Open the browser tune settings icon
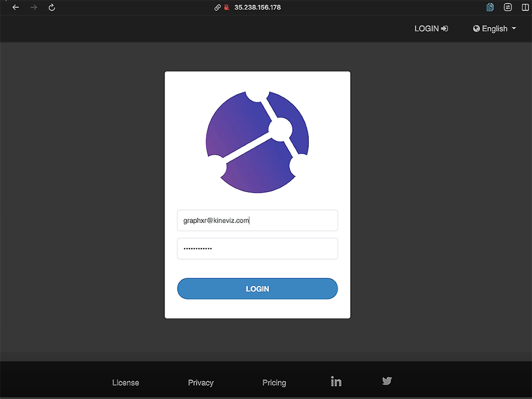This screenshot has height=399, width=532. coord(507,7)
